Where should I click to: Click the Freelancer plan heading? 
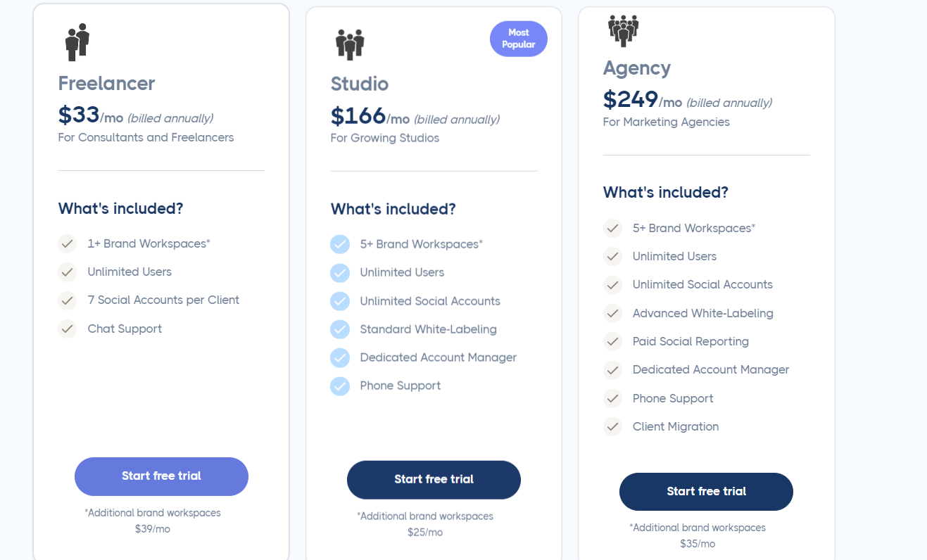tap(106, 83)
